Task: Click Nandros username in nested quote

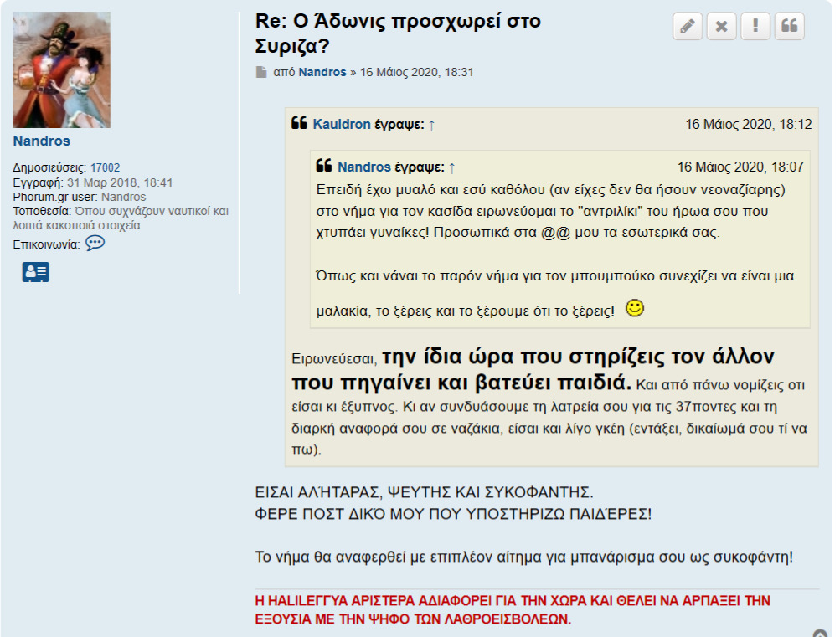Action: coord(364,167)
